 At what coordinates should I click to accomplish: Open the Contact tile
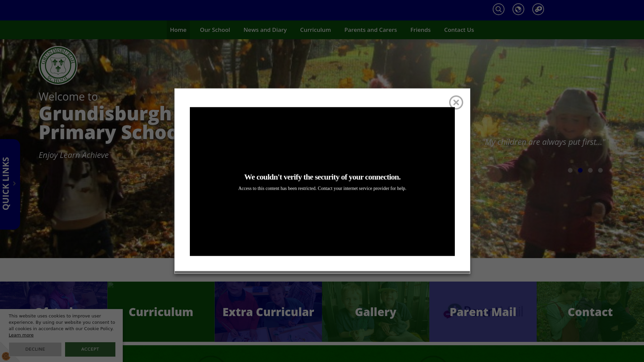pos(590,312)
